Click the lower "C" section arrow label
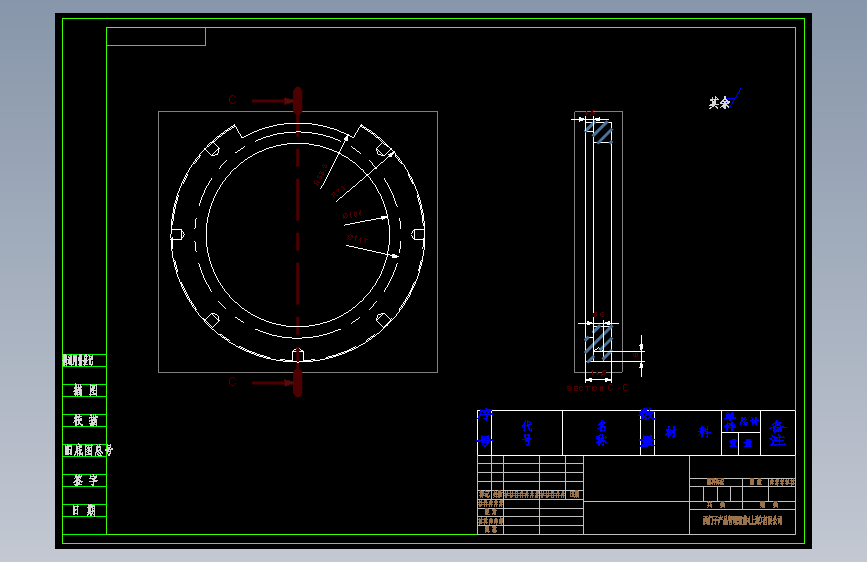Screen dimensions: 867x562 tap(232, 382)
